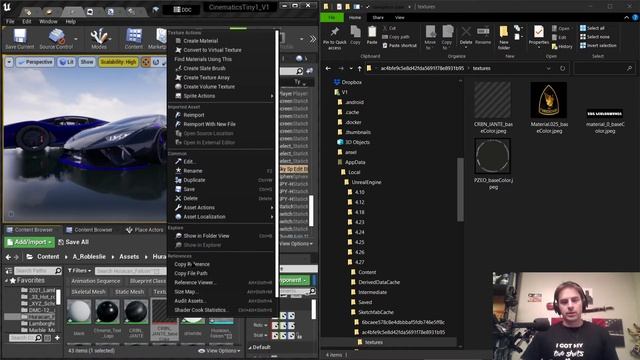Toggle the Skeletal Mesh filter
The height and width of the screenshot is (360, 640).
click(88, 292)
